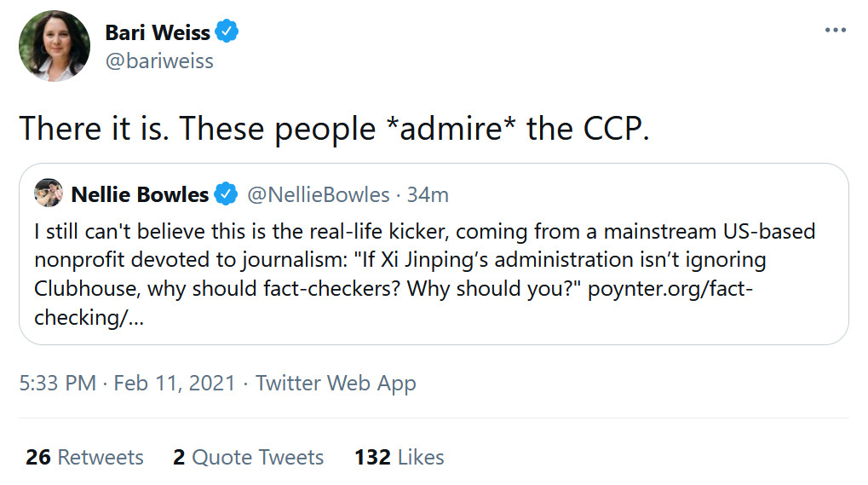Click Nellie Bowles's verified badge
868x485 pixels.
point(225,194)
